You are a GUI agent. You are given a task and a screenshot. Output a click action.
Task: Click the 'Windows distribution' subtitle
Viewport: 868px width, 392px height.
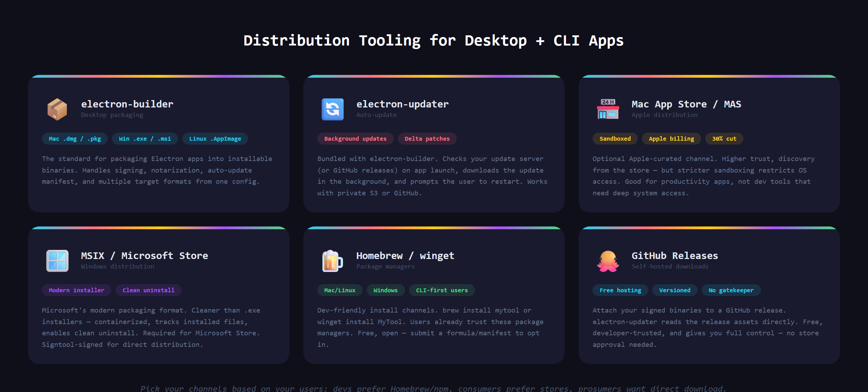coord(118,266)
